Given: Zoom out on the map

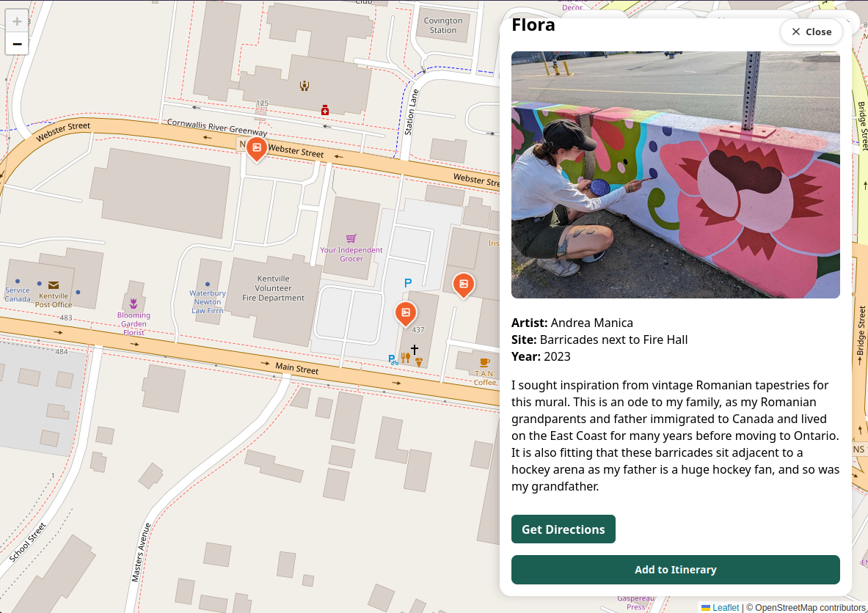Looking at the screenshot, I should pyautogui.click(x=17, y=44).
